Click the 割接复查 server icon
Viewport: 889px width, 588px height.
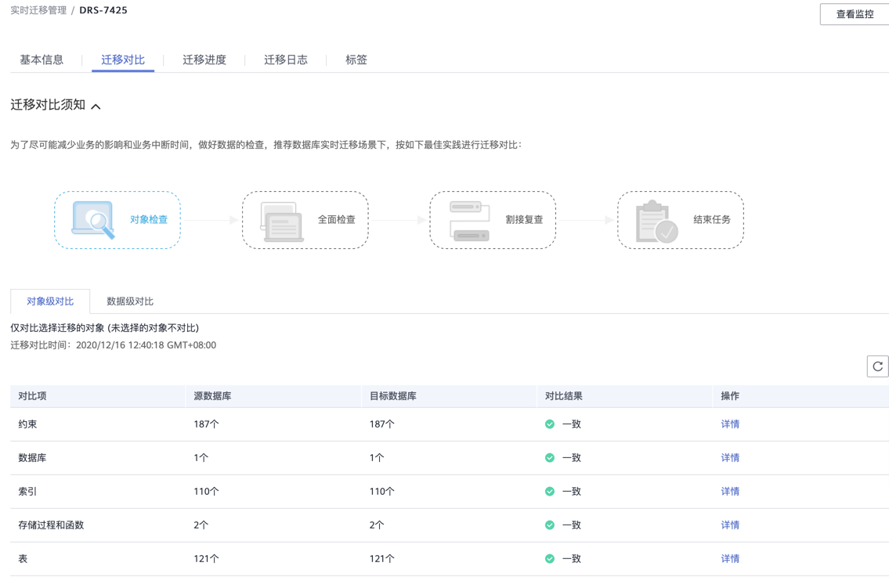pyautogui.click(x=469, y=221)
